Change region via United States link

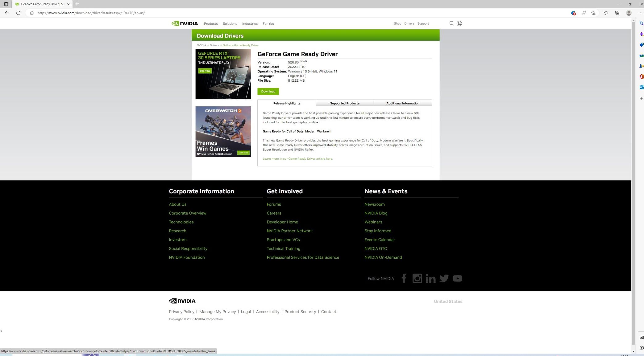click(448, 301)
